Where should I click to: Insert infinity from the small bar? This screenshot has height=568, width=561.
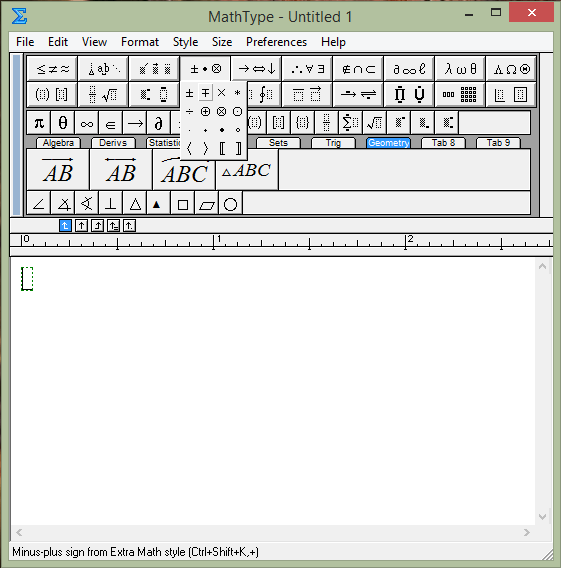point(87,123)
